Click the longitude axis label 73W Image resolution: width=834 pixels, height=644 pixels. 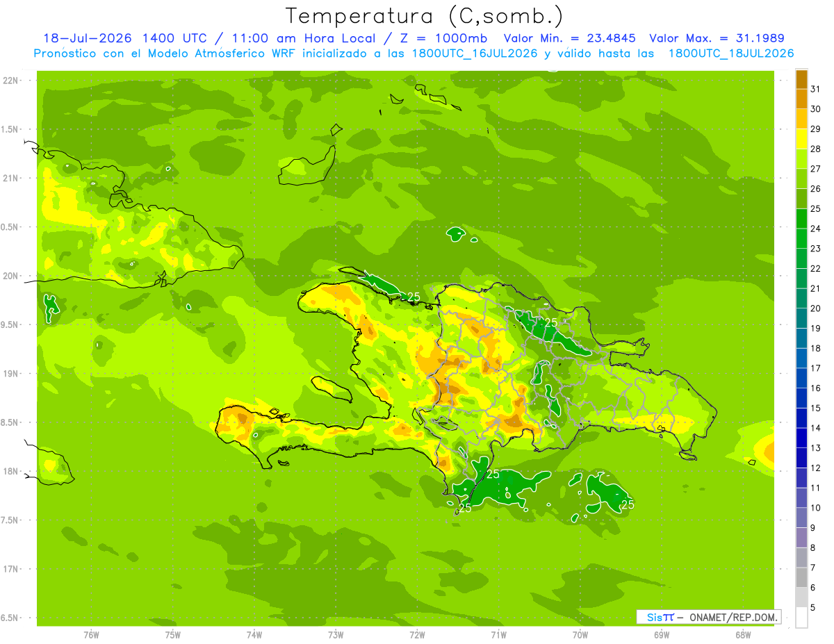pyautogui.click(x=335, y=635)
